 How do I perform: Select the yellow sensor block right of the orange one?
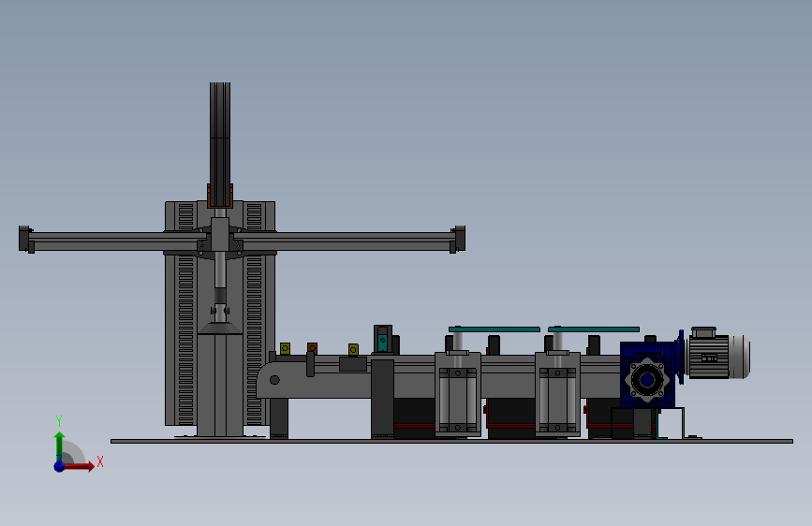353,349
